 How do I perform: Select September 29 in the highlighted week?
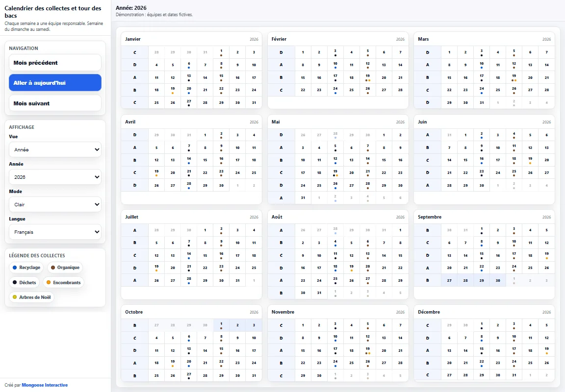coord(482,280)
